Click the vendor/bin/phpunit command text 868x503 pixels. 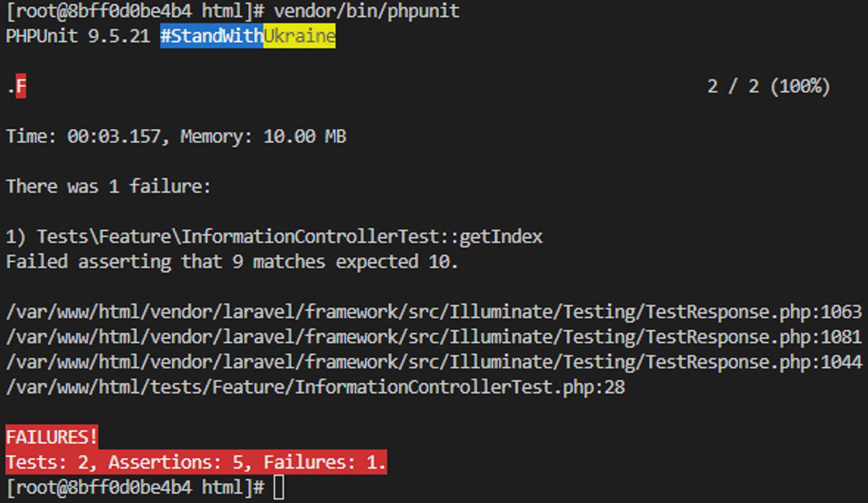point(366,11)
